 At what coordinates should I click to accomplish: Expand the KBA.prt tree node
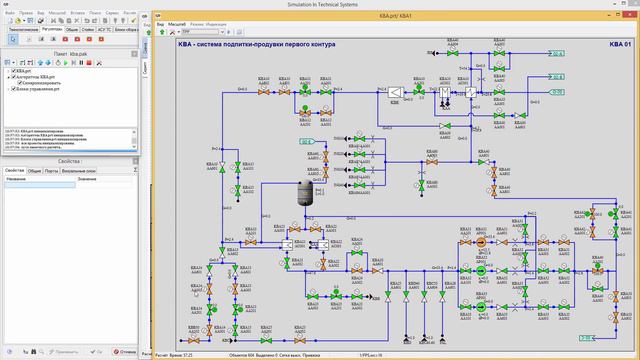point(8,71)
